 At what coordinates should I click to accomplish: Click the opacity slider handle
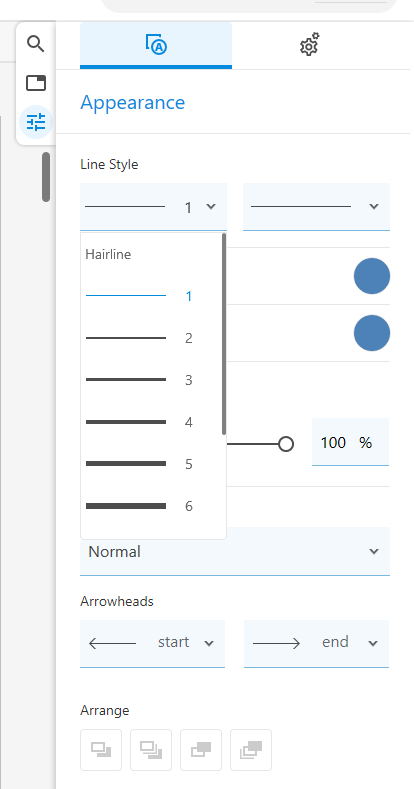pyautogui.click(x=286, y=444)
